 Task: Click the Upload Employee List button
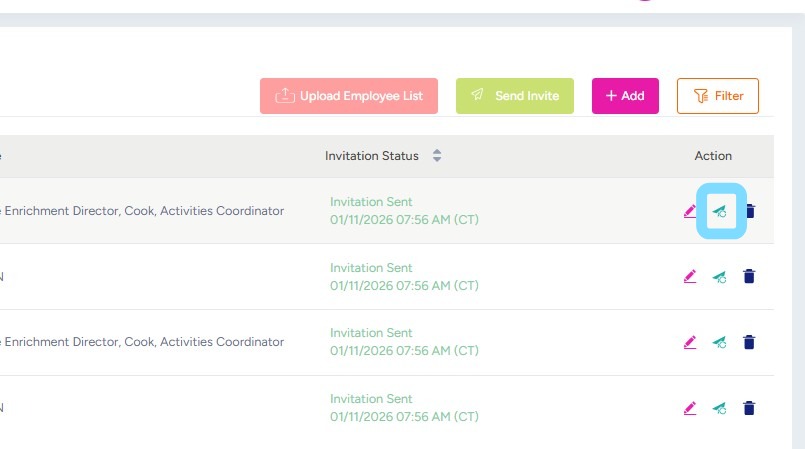click(348, 96)
